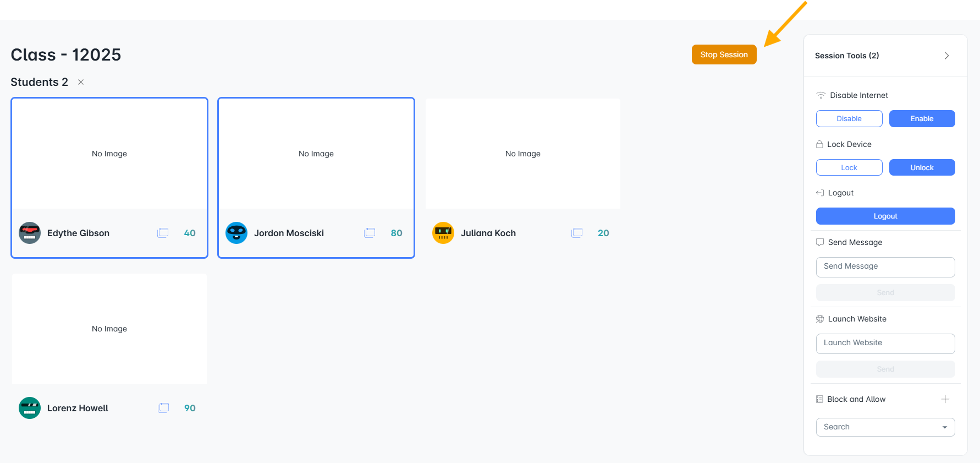Clear the Students 2 selection with X
980x463 pixels.
click(81, 82)
